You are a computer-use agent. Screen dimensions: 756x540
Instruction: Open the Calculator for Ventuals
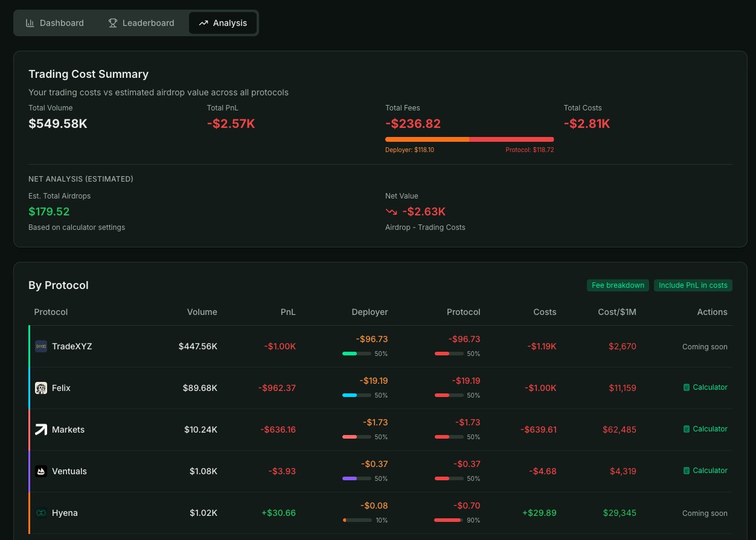tap(705, 471)
